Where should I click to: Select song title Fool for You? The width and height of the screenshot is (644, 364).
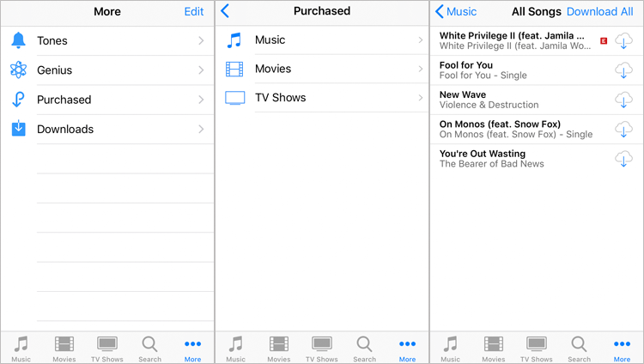[466, 65]
